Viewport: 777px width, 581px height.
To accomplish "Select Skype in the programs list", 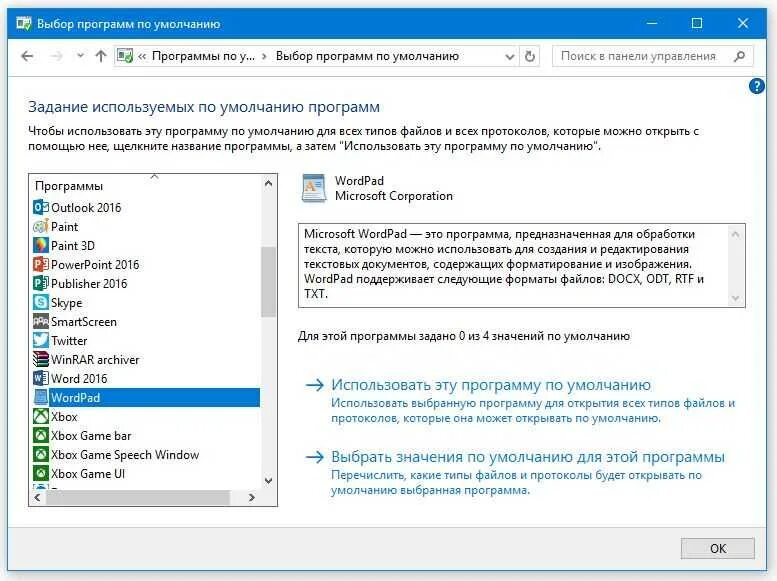I will (x=66, y=303).
